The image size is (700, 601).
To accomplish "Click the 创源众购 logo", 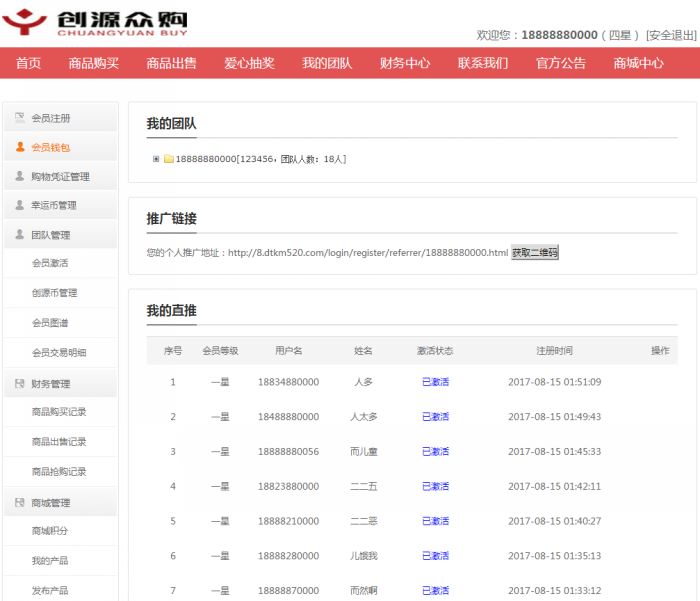I will point(95,22).
